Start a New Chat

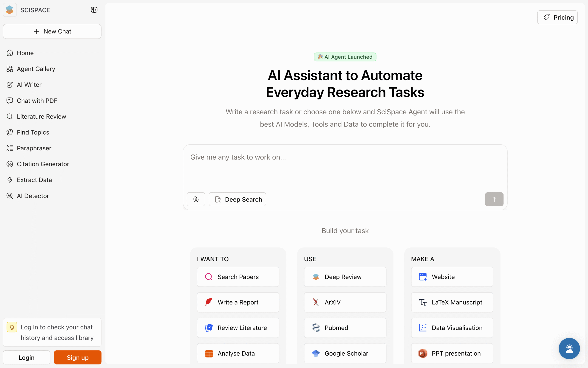[52, 31]
